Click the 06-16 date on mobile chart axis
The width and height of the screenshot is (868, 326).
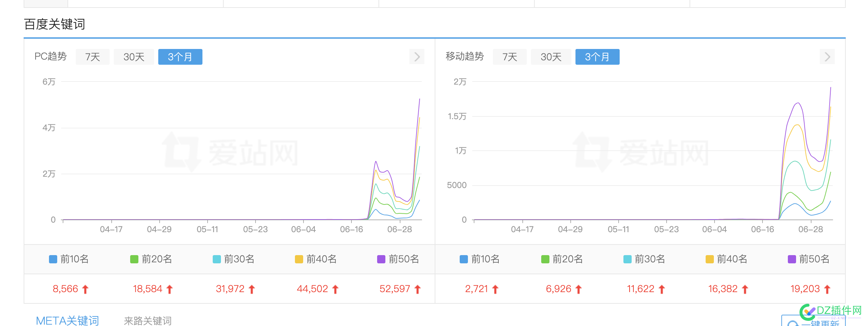coord(762,229)
